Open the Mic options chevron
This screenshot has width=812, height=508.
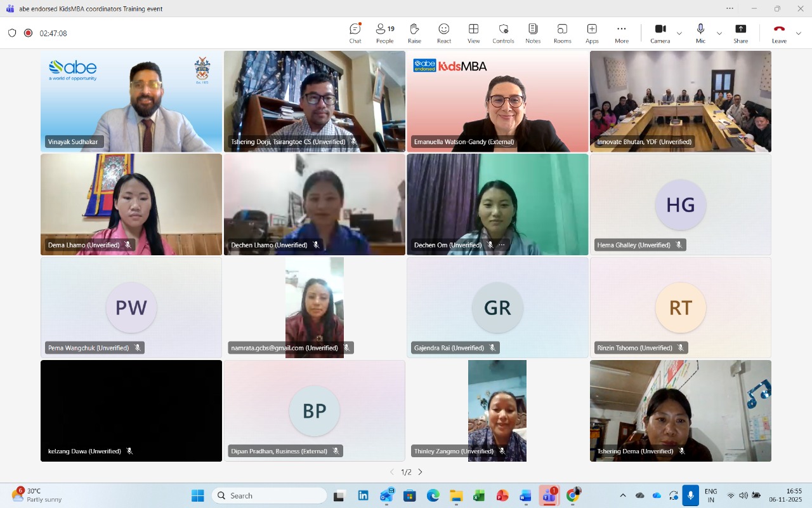click(719, 33)
